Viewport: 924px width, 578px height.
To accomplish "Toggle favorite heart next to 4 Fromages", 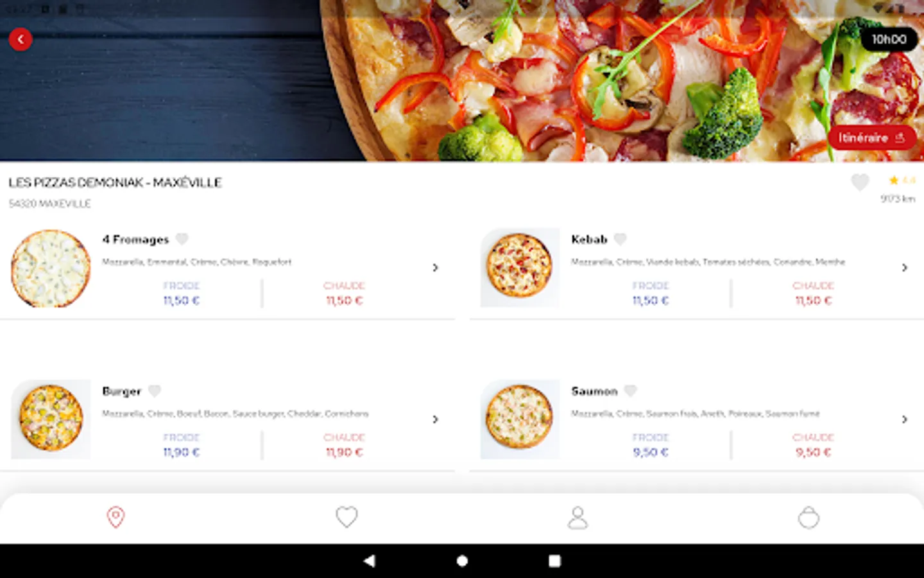I will pyautogui.click(x=182, y=239).
